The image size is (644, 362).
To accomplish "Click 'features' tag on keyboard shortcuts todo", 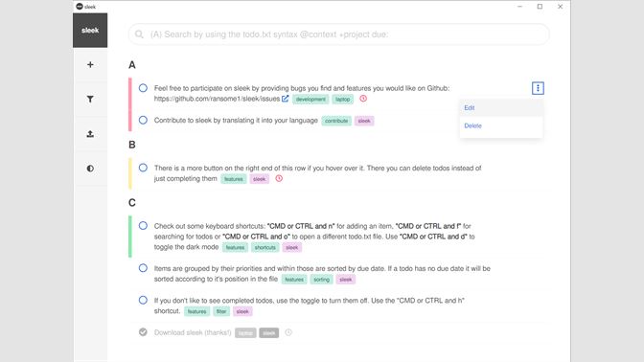I will 235,247.
